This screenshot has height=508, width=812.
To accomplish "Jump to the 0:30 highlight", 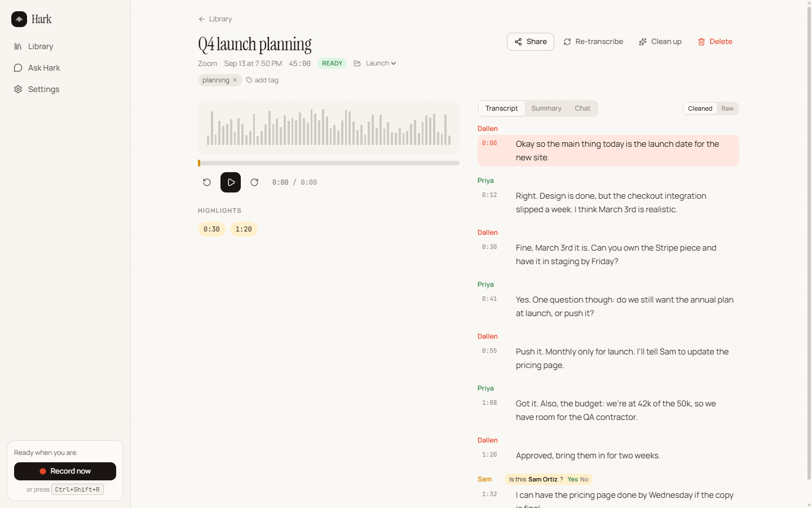I will pyautogui.click(x=211, y=229).
